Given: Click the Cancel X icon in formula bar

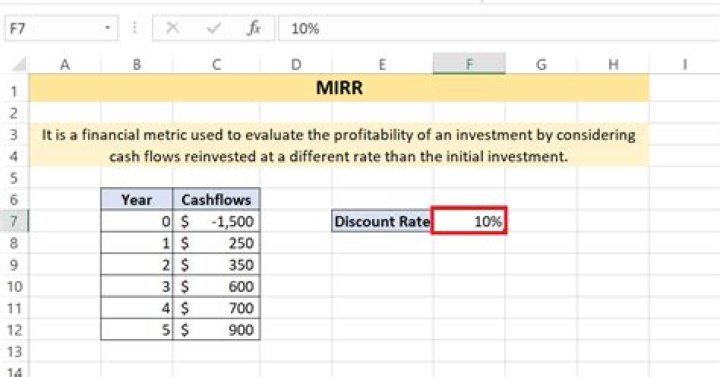Looking at the screenshot, I should [173, 28].
